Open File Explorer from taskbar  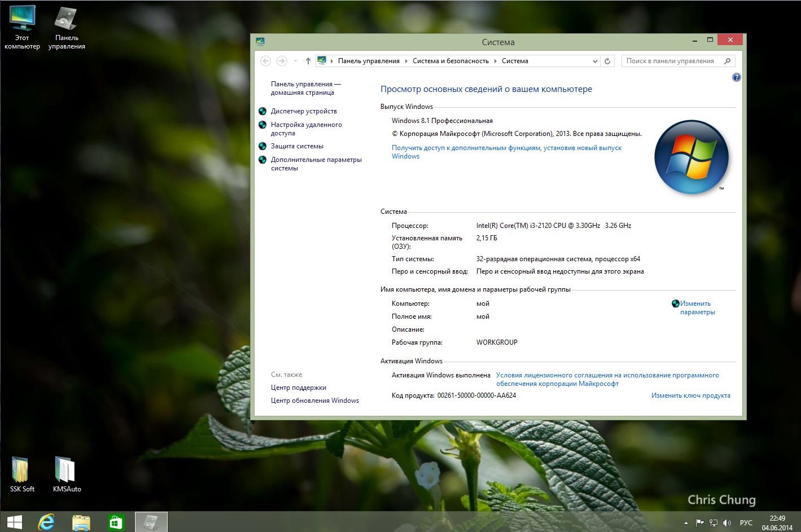81,522
